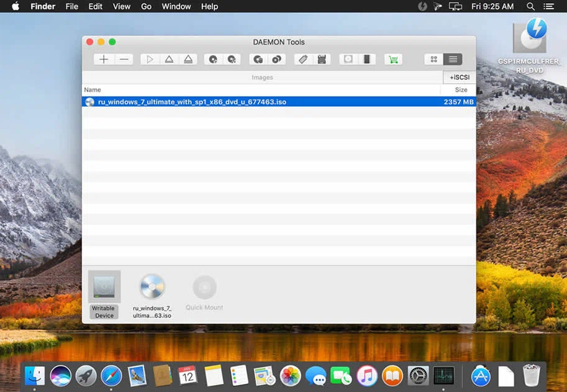Click the green shopping cart icon

(394, 59)
